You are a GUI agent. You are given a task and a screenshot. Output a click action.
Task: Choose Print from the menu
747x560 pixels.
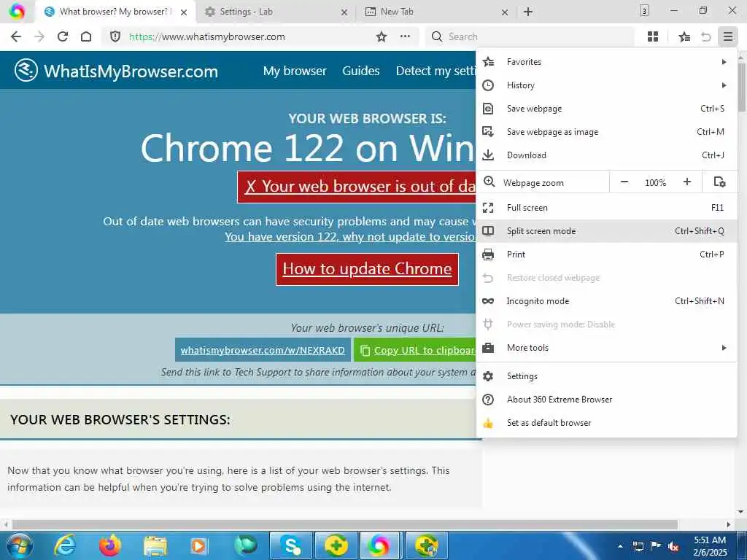[606, 254]
